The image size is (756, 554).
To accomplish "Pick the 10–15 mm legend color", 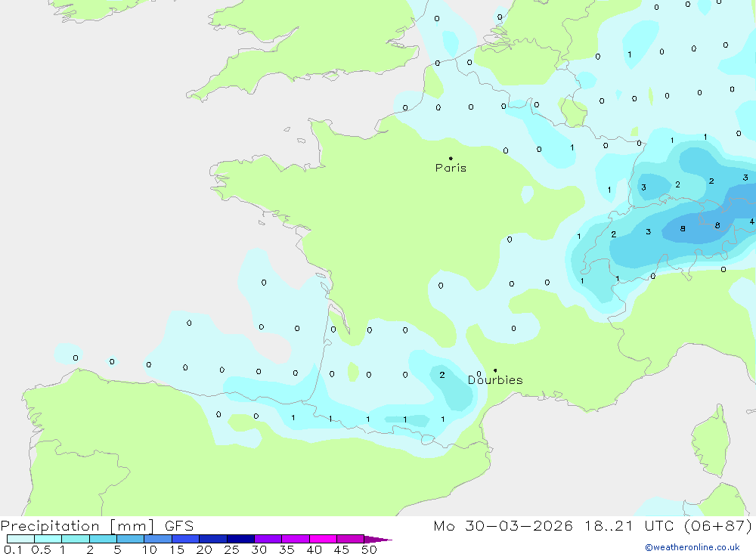I will click(158, 539).
